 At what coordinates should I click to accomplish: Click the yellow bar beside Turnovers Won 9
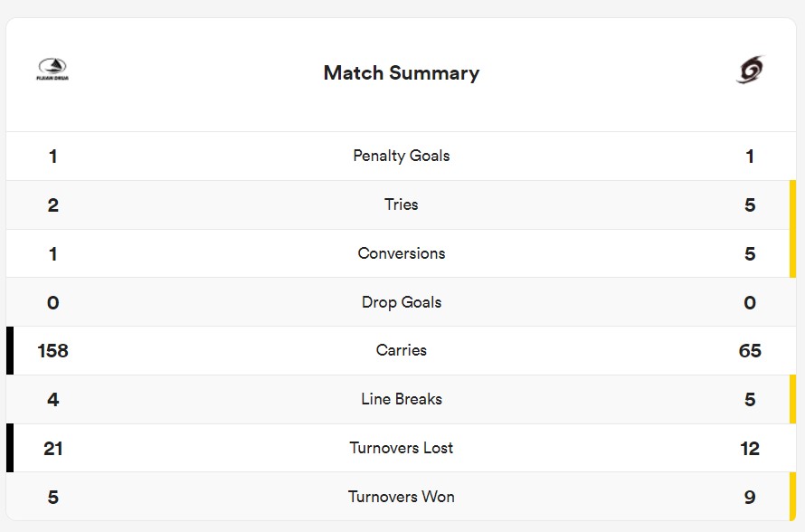point(793,496)
